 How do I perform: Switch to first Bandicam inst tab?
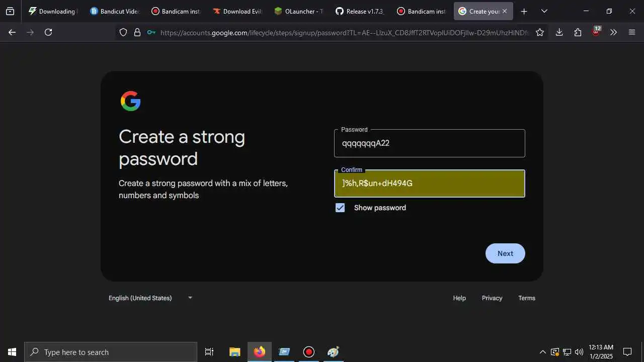(176, 11)
